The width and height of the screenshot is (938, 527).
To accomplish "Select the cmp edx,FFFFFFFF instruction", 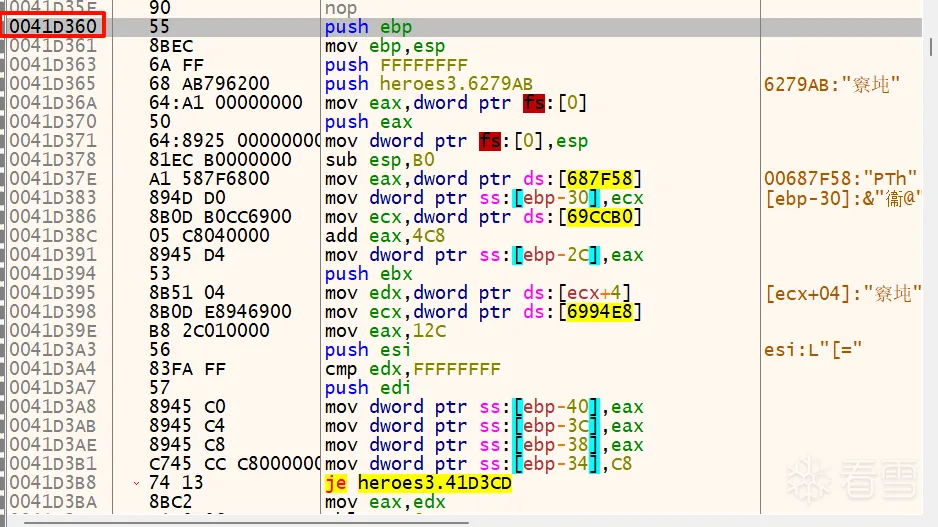I will pos(412,369).
